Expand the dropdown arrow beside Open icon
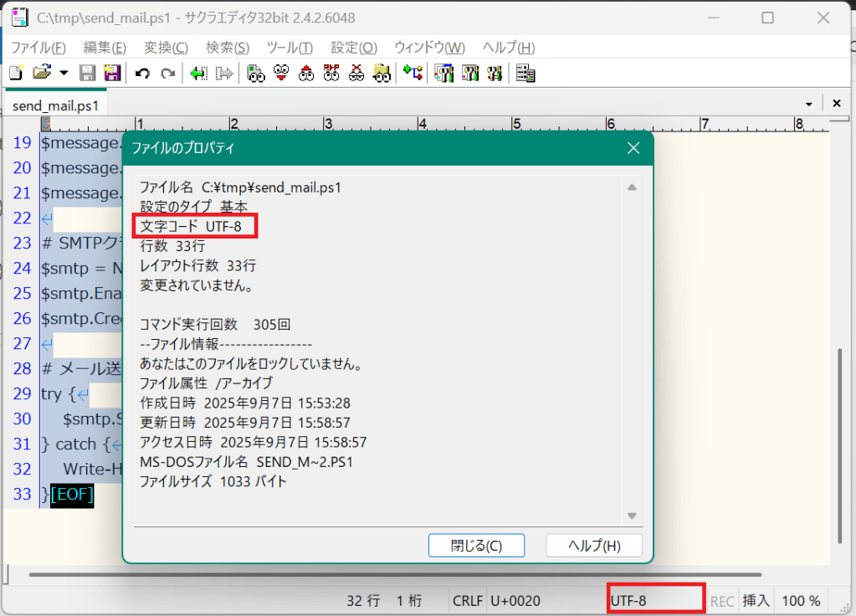The image size is (856, 616). [64, 74]
